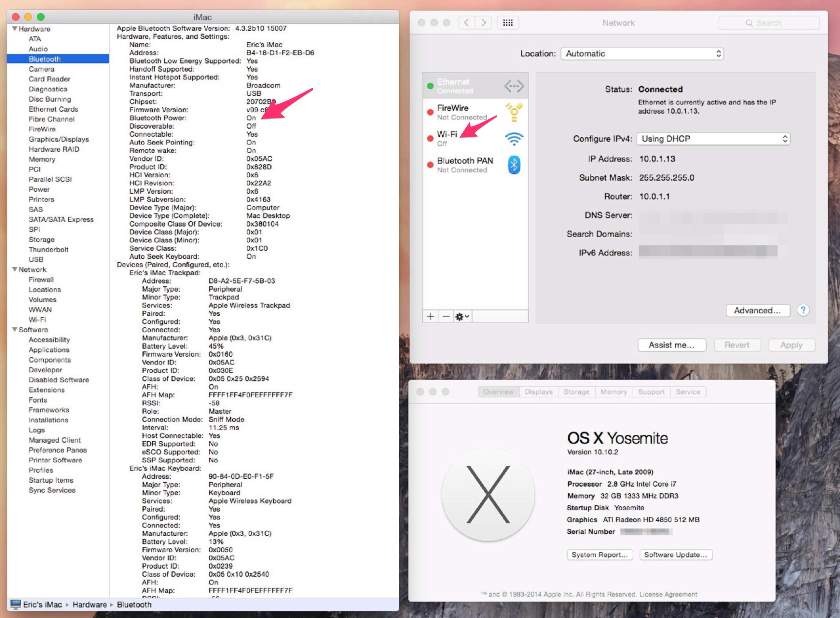
Task: Click the IP Address value 10.0.1.13
Action: click(657, 159)
